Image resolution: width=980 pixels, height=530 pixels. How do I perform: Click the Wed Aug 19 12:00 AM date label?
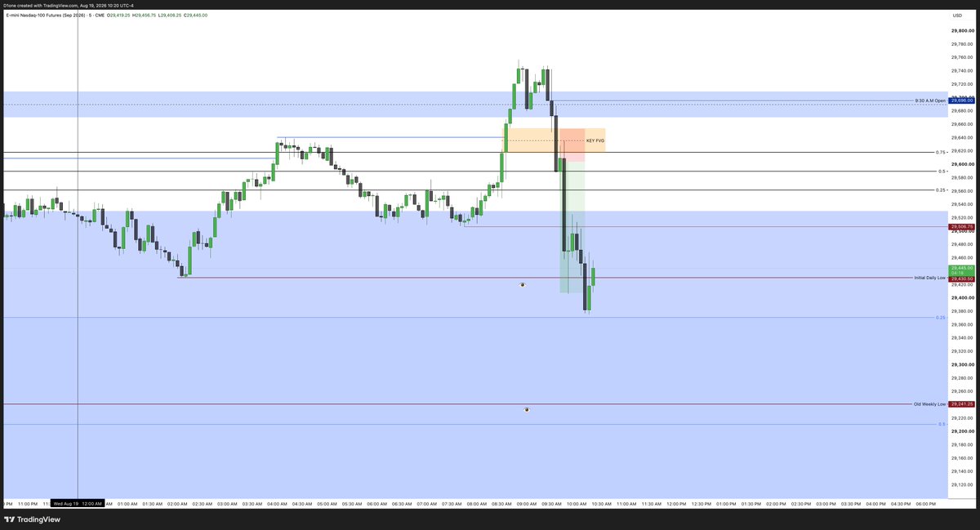78,504
